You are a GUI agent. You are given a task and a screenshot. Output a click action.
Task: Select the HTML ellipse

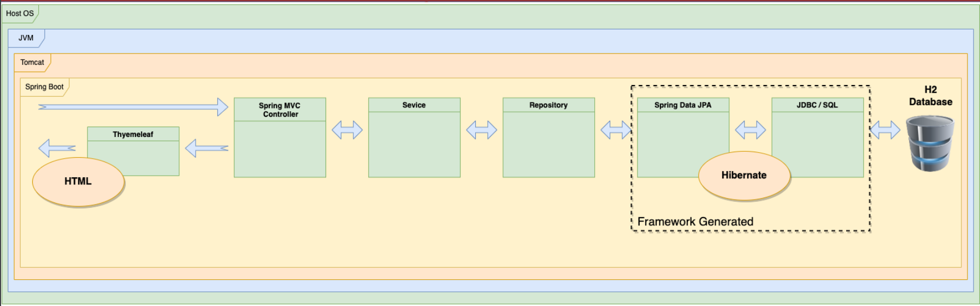pyautogui.click(x=78, y=182)
